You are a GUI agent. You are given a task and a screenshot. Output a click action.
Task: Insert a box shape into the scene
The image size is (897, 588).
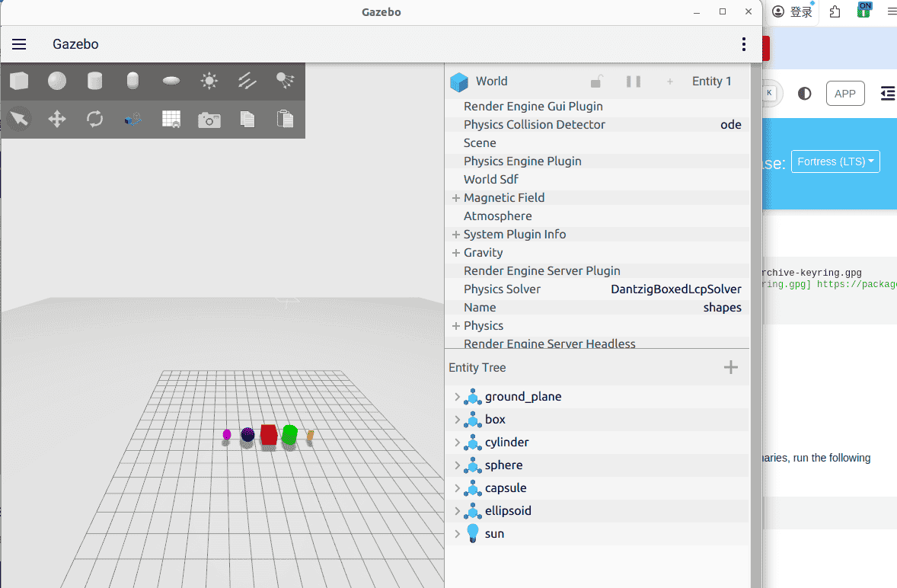click(x=19, y=81)
